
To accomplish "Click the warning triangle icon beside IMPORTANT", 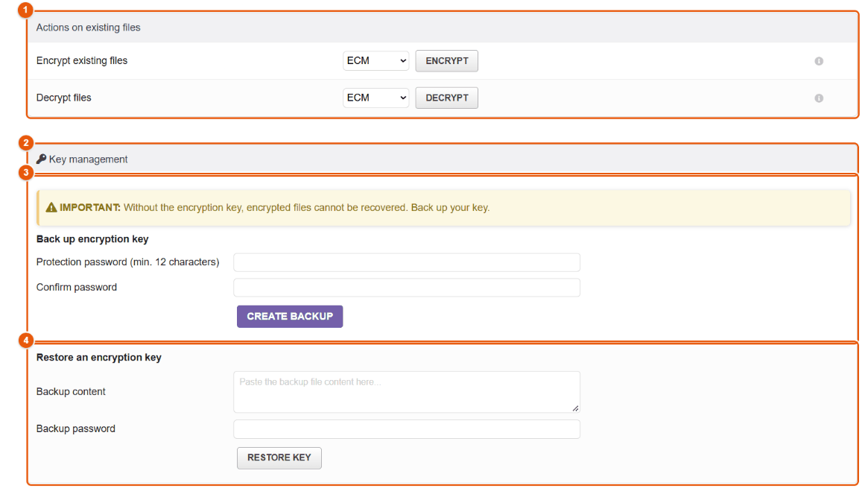I will tap(51, 208).
